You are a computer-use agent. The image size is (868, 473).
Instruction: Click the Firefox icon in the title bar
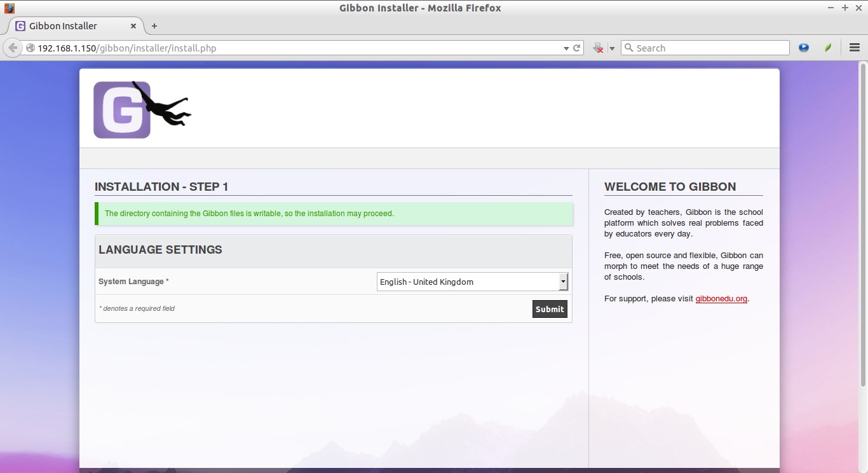click(x=9, y=8)
